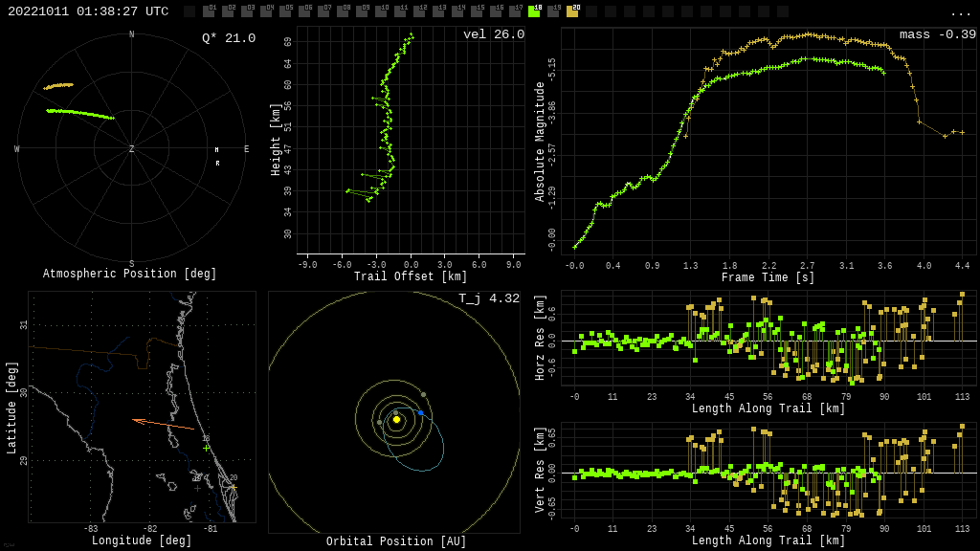
Task: Click the blue Earth dot on orbit
Action: pos(420,413)
